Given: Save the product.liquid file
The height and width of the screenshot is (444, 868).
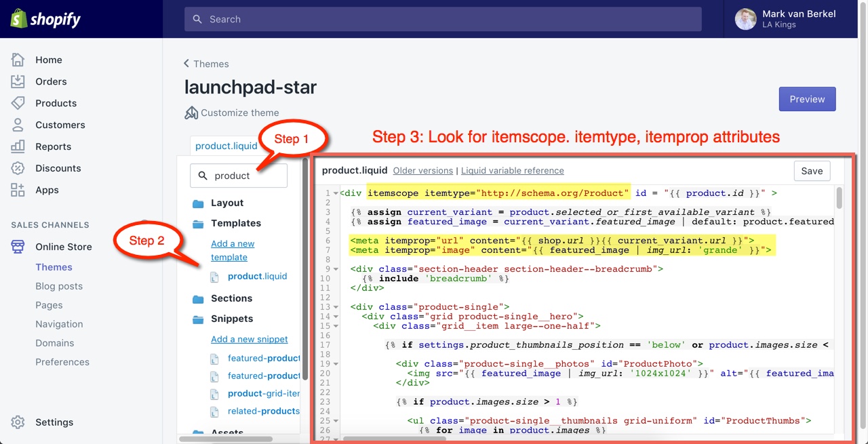Looking at the screenshot, I should [x=812, y=171].
